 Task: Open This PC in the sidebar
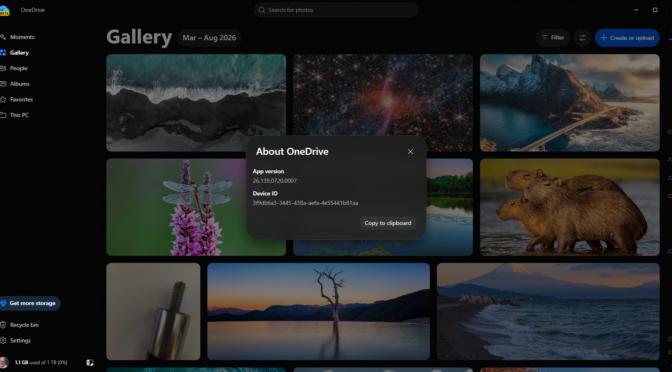pyautogui.click(x=18, y=115)
